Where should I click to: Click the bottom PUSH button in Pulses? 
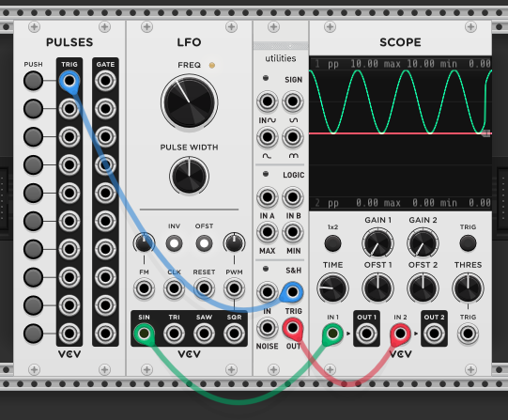[34, 334]
